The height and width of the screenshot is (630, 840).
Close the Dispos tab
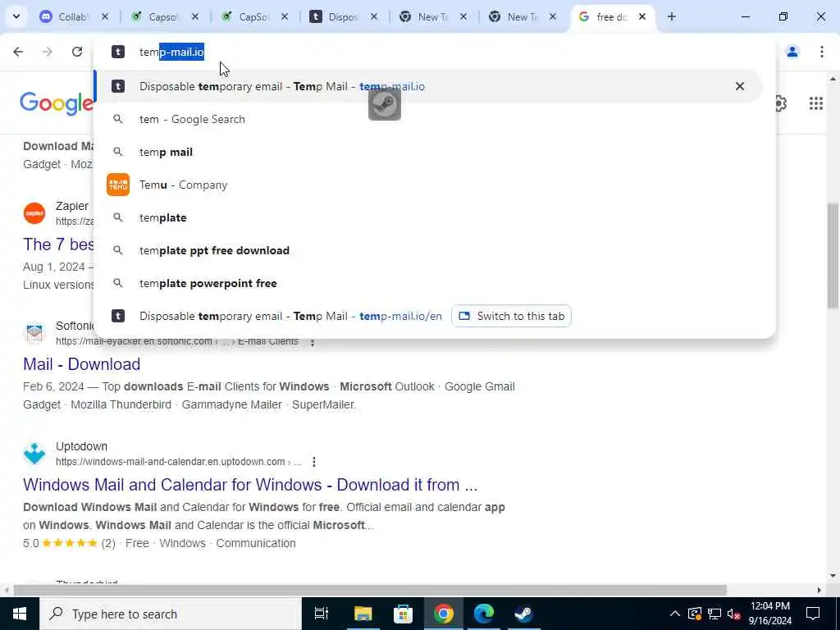click(374, 17)
